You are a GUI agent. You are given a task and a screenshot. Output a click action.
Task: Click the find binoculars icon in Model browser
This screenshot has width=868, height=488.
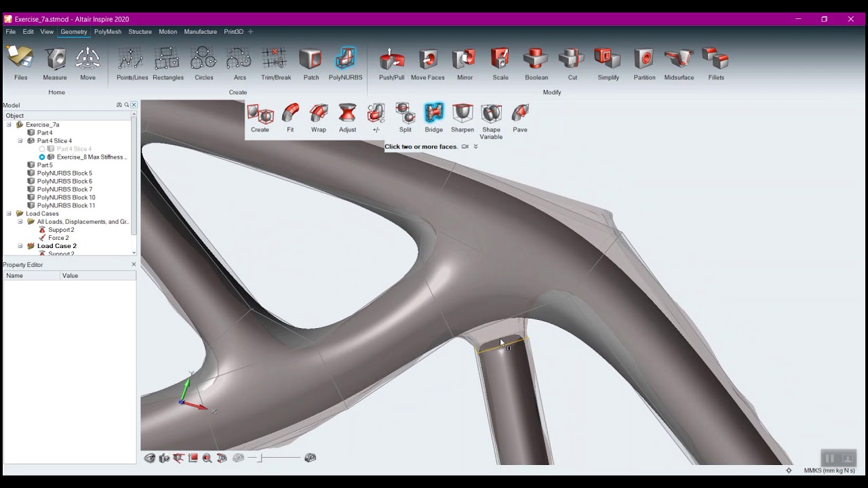[x=119, y=105]
